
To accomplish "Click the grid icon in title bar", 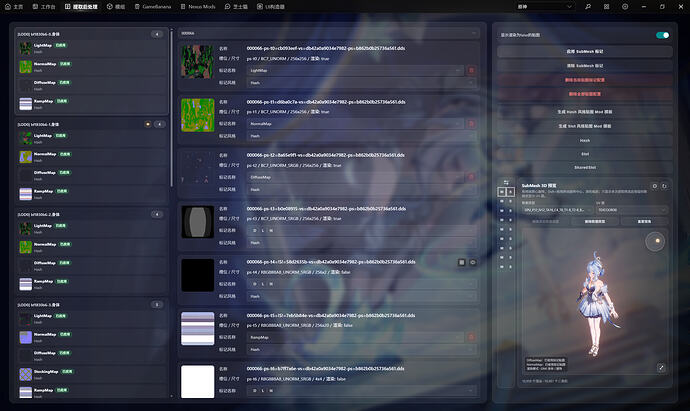I will pos(606,7).
